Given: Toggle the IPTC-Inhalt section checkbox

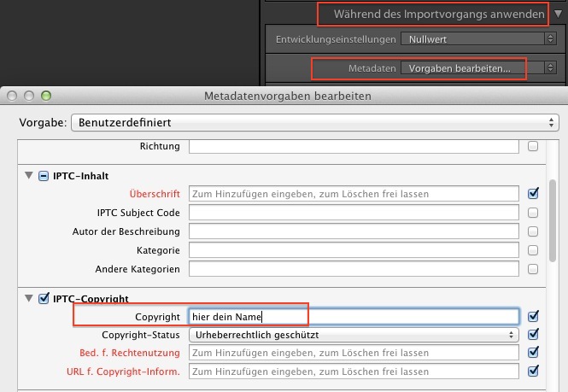Looking at the screenshot, I should (x=44, y=175).
